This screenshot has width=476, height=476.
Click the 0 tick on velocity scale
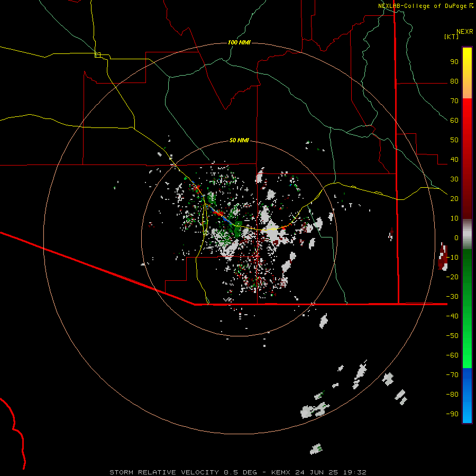point(456,238)
